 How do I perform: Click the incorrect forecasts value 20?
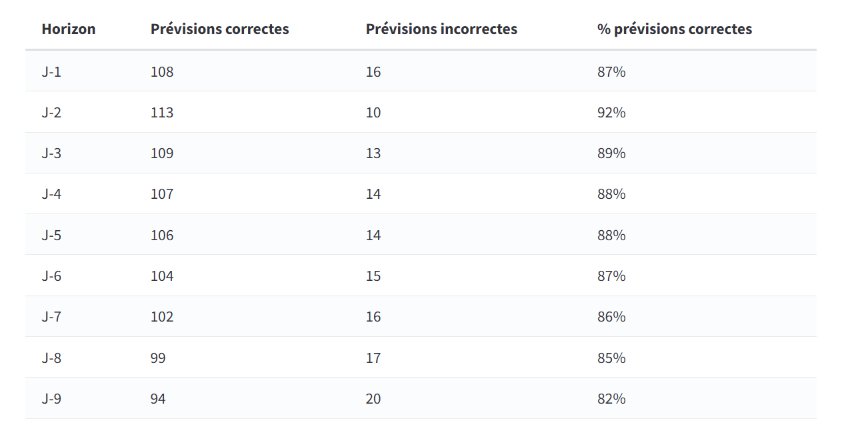pos(373,399)
